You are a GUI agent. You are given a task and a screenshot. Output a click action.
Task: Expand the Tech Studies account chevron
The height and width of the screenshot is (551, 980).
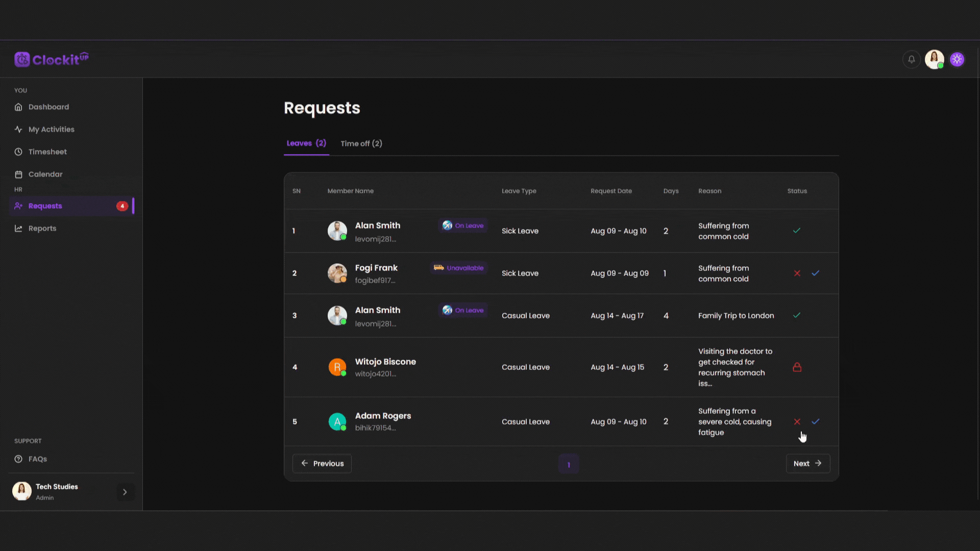[125, 492]
